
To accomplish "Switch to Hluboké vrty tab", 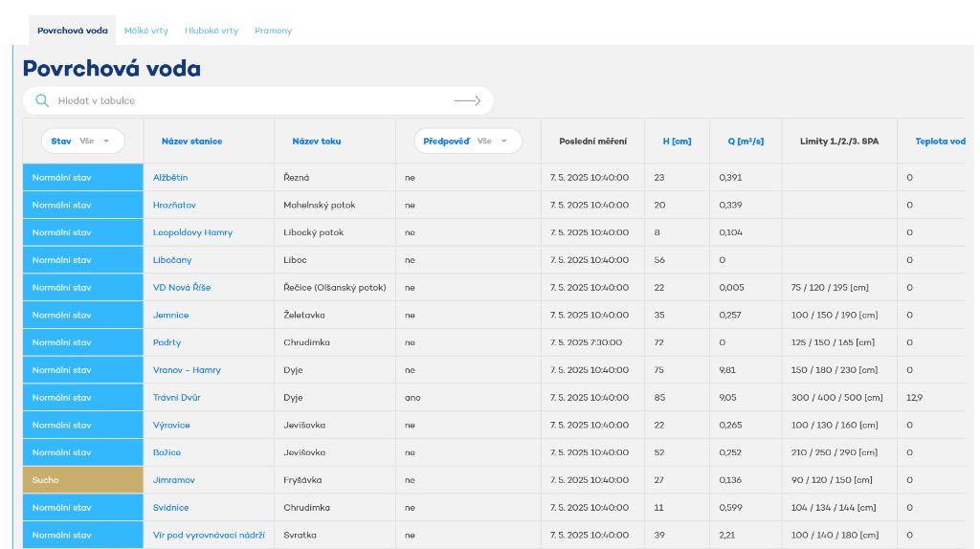I will 212,31.
